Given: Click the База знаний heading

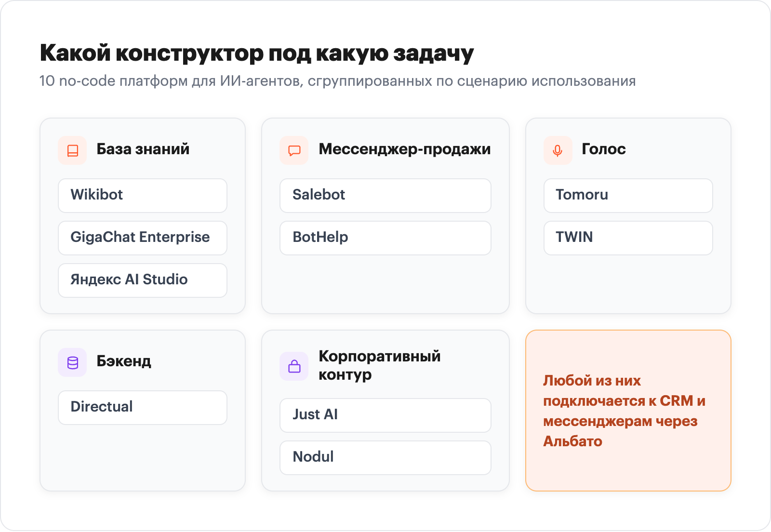Looking at the screenshot, I should (143, 149).
